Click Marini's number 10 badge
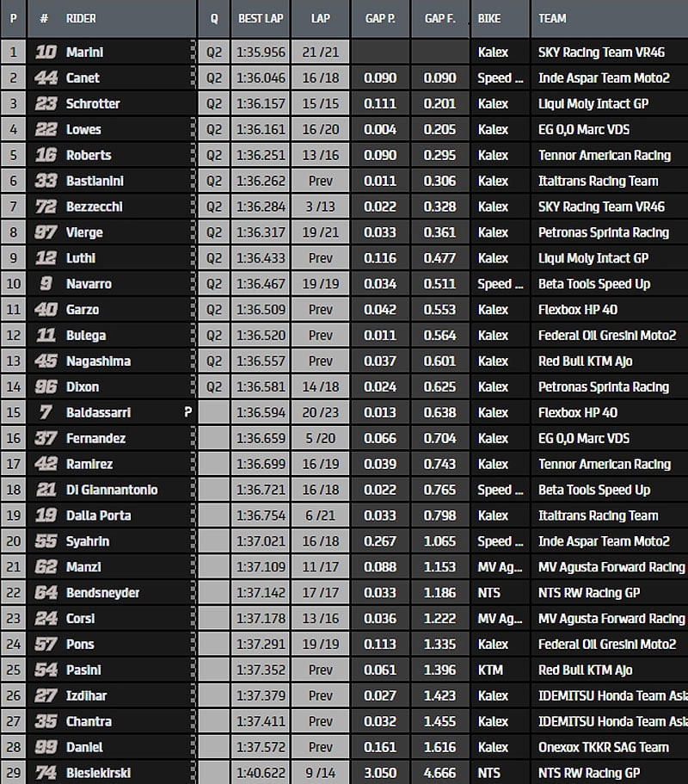This screenshot has height=784, width=688. [x=46, y=52]
